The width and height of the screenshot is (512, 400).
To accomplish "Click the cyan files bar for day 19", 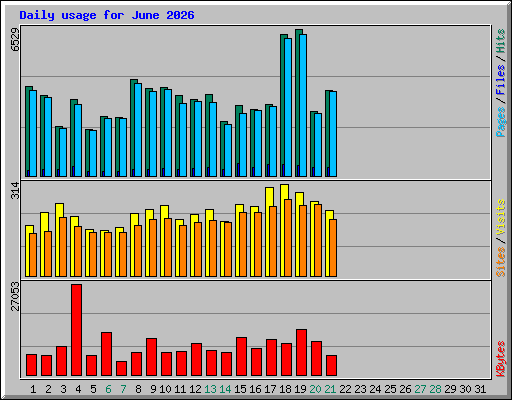I will [x=303, y=105].
